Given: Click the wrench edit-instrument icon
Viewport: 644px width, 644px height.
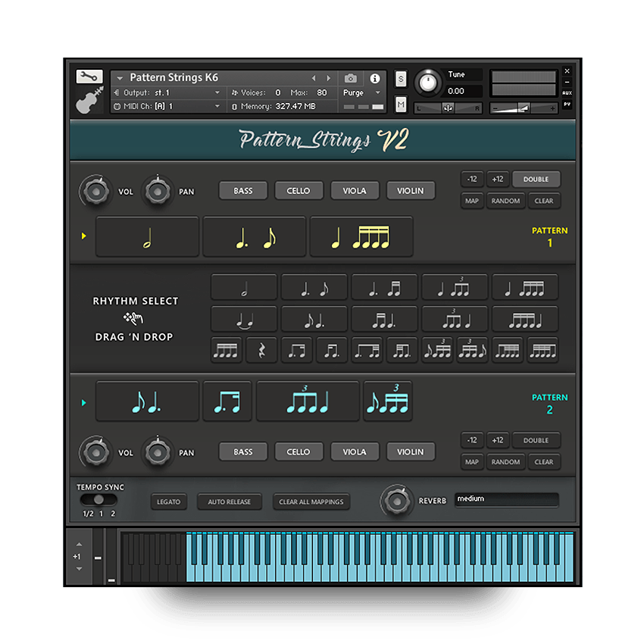Looking at the screenshot, I should pos(89,77).
